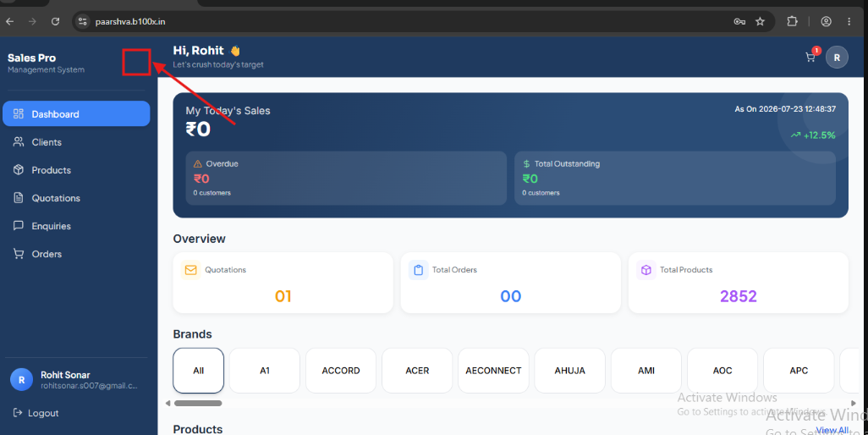Click the Orders cart icon in sidebar

point(19,254)
